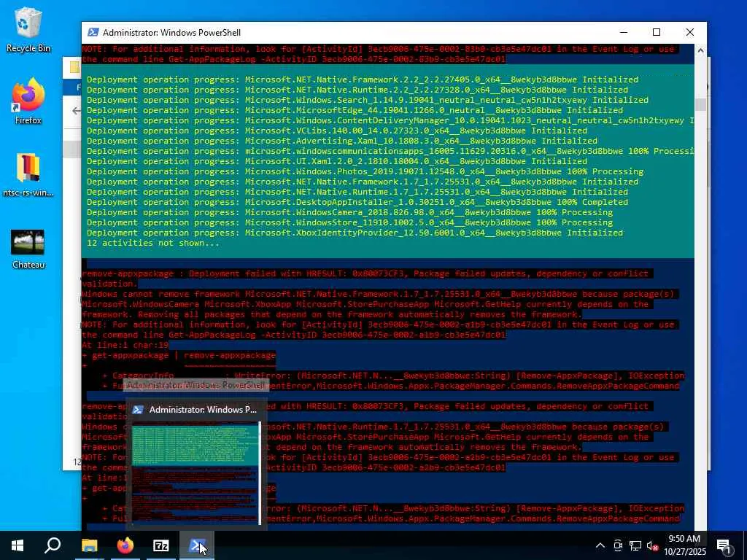Open taskbar Search magnifier
The image size is (747, 560).
click(53, 545)
